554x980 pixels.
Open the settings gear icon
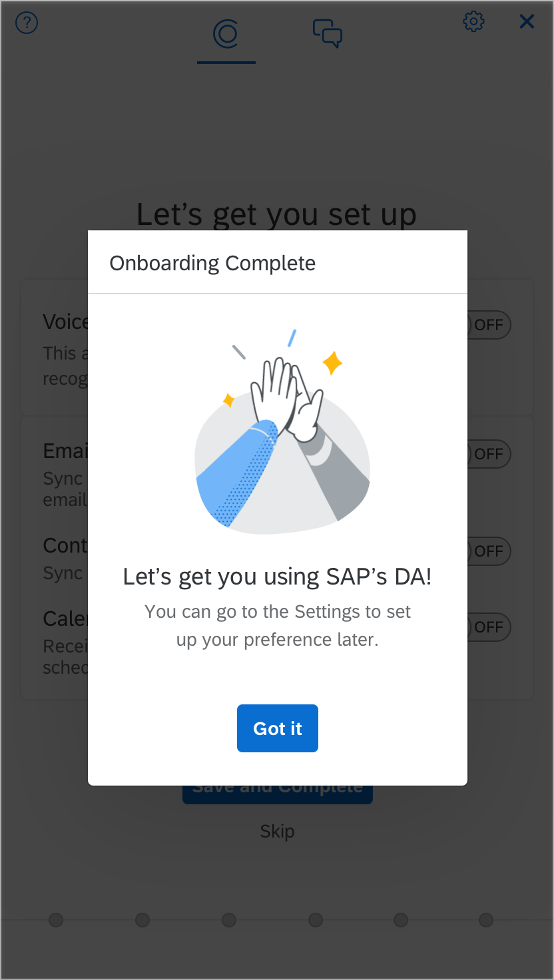[x=473, y=21]
